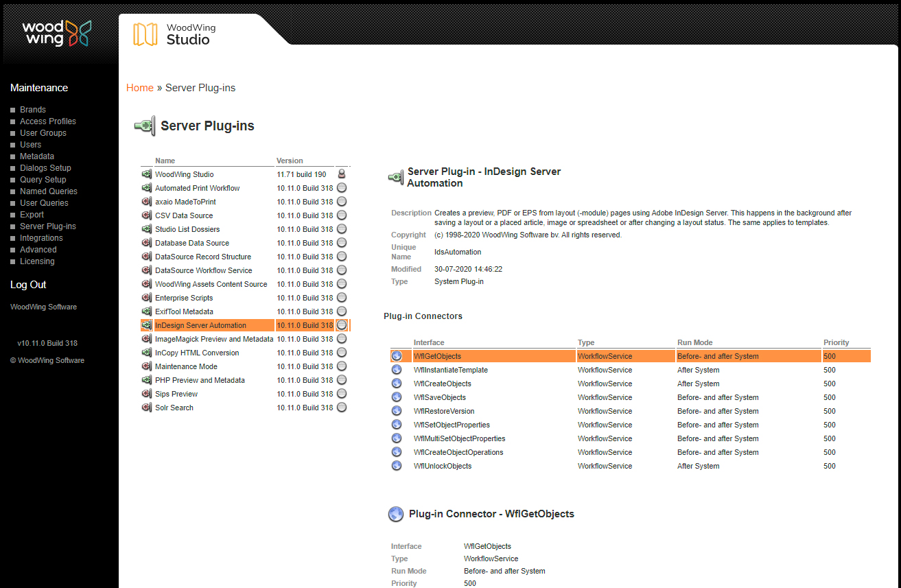Click the Version column header
901x588 pixels.
tap(290, 161)
